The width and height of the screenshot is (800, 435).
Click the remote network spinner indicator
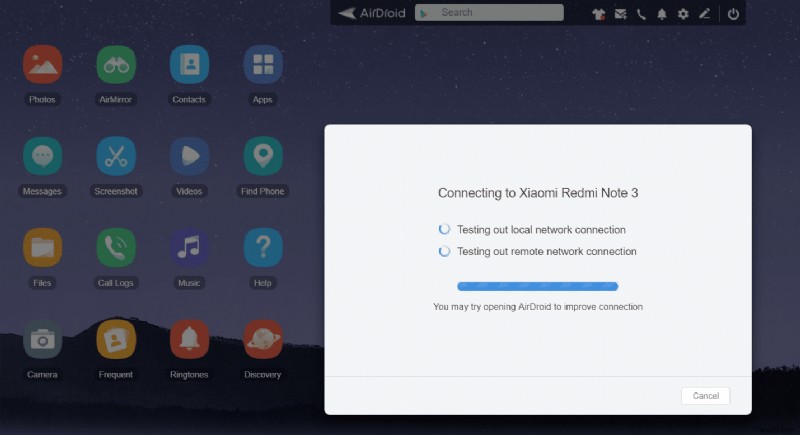click(444, 251)
